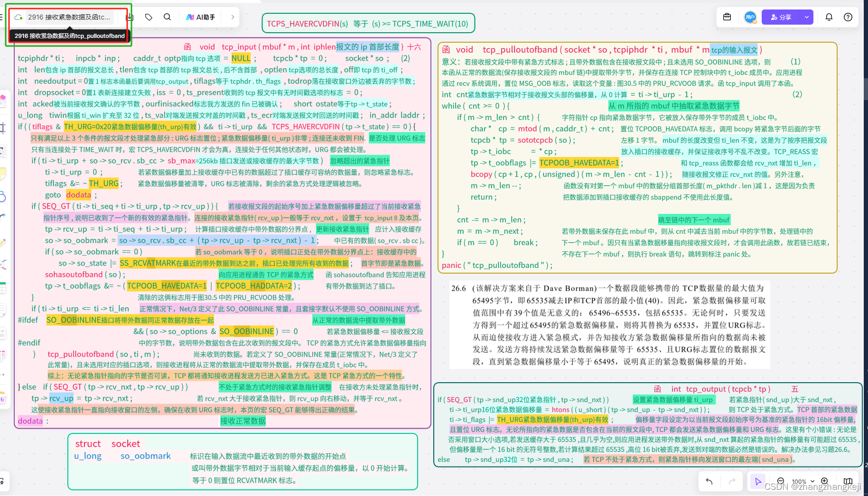Click the hamburger menu icon at top-left edge
This screenshot has width=868, height=496.
[1, 17]
